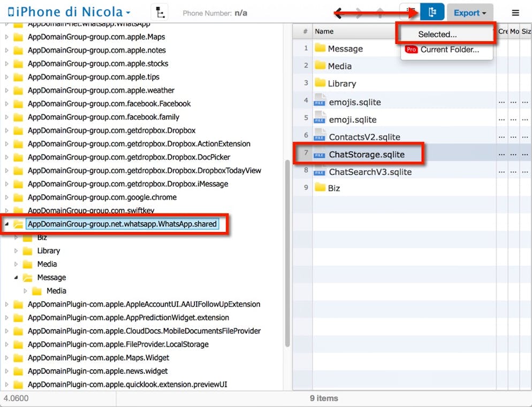Select CloudDocs.MobileDocumentsFileProvider folder
Screen dimensions: 532x407
pyautogui.click(x=144, y=331)
